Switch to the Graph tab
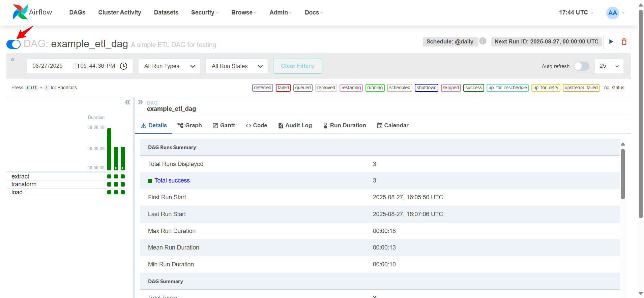Image resolution: width=644 pixels, height=298 pixels. click(x=189, y=125)
